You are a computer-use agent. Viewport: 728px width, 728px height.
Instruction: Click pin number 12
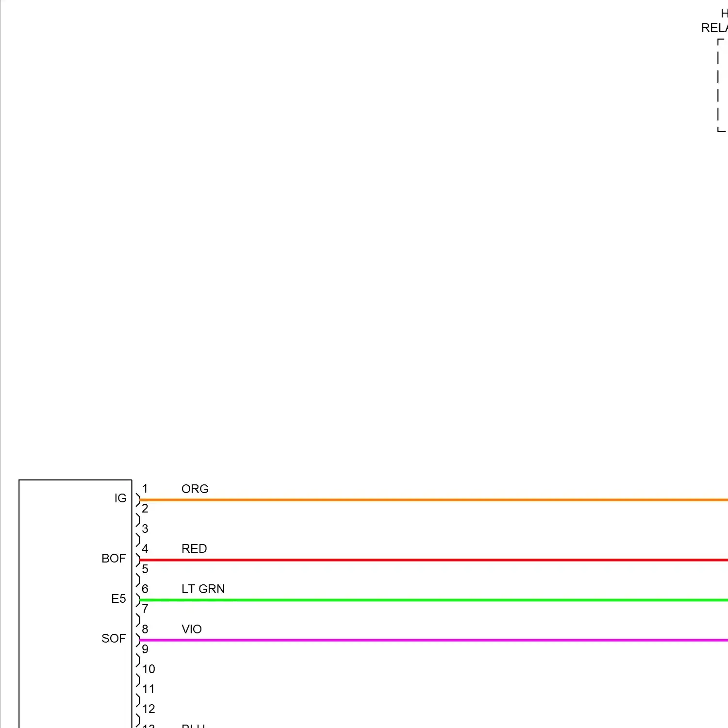point(149,709)
